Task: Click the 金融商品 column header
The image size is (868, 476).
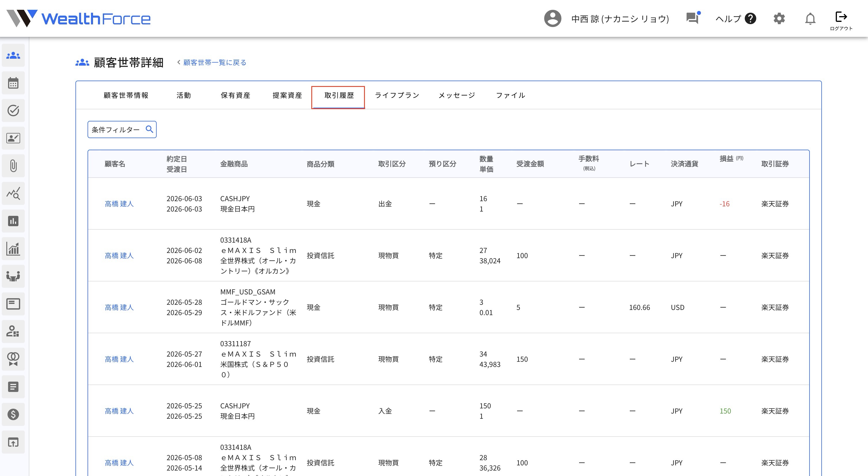Action: click(234, 164)
